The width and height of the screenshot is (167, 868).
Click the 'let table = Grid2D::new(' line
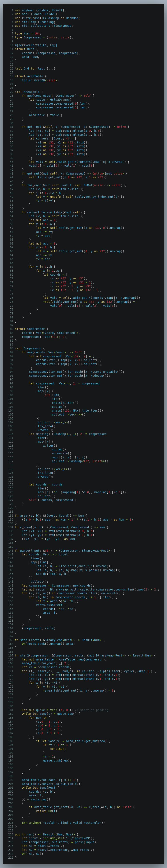click(x=50, y=99)
